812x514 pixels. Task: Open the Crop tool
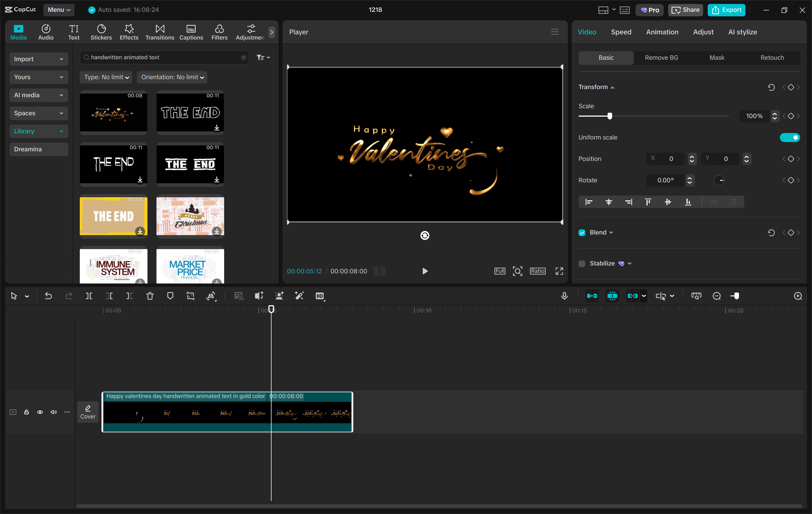click(x=190, y=296)
